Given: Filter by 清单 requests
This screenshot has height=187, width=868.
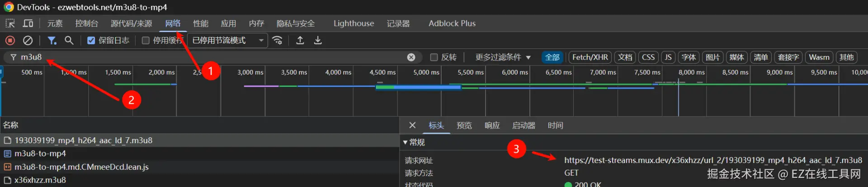Looking at the screenshot, I should pos(760,57).
